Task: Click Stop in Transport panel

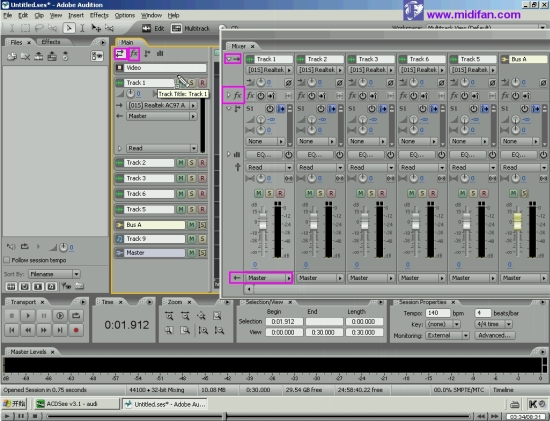Action: pos(12,315)
